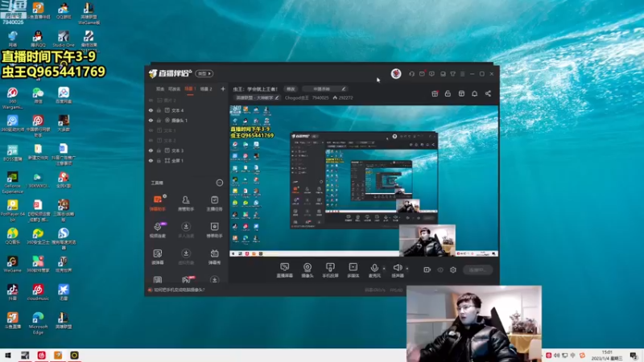Click the 摄像头 camera source button
The width and height of the screenshot is (644, 362).
[308, 270]
